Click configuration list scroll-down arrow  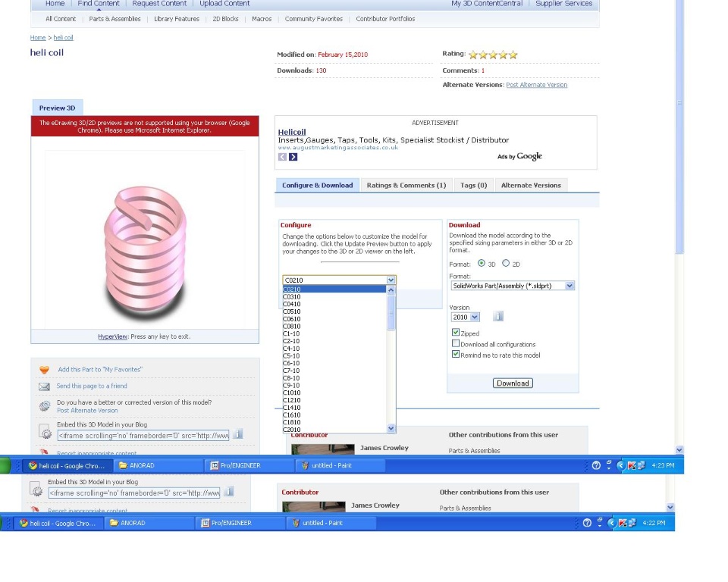pos(391,428)
